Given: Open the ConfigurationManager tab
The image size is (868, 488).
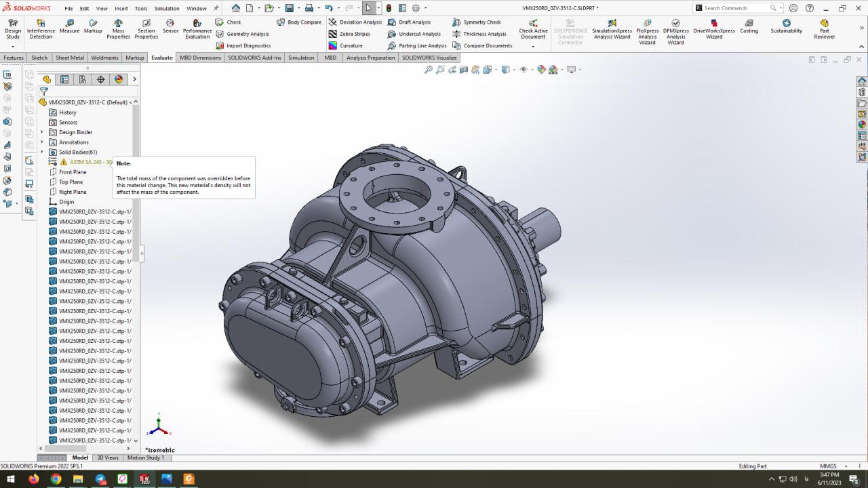Looking at the screenshot, I should click(x=83, y=79).
